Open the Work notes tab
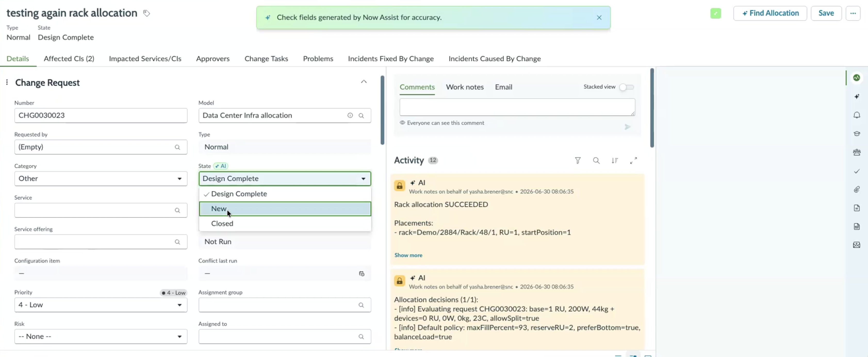Viewport: 868px width, 357px height. [x=465, y=87]
